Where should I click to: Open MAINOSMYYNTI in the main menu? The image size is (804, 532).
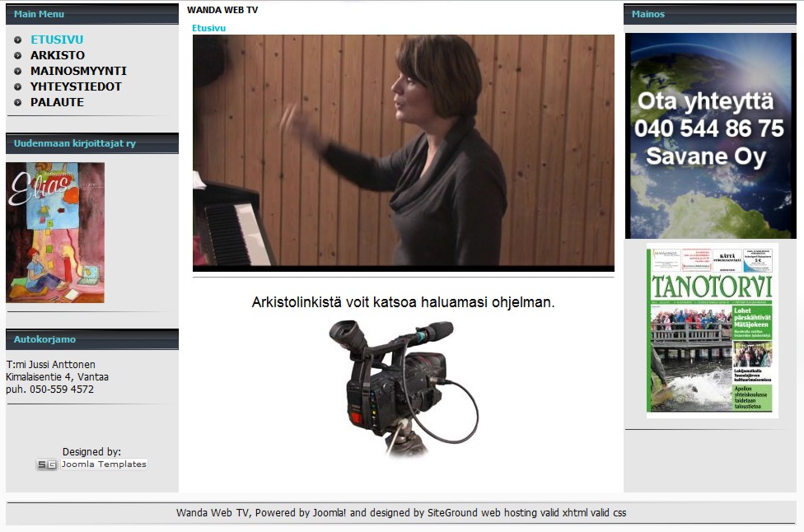78,71
